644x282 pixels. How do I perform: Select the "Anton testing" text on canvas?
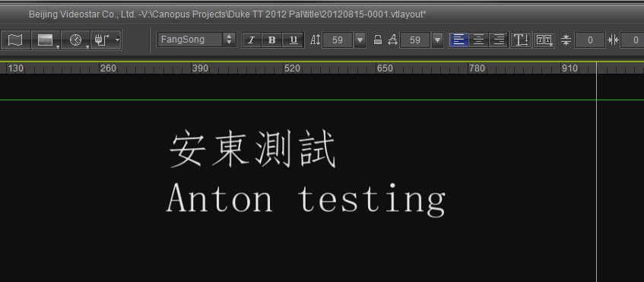tap(306, 199)
